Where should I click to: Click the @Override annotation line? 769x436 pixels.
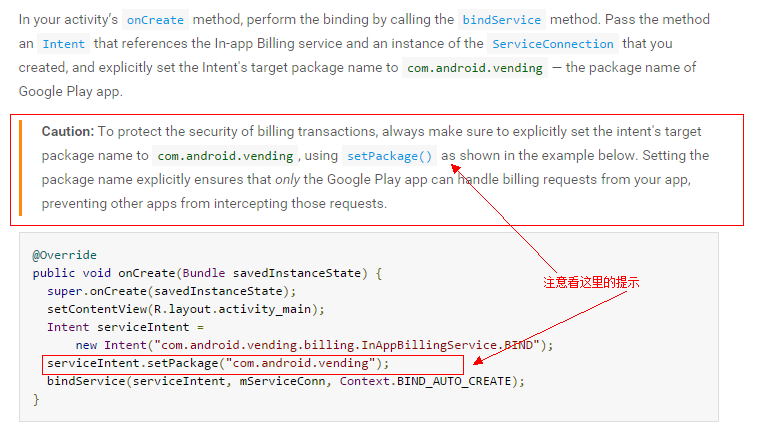[65, 255]
